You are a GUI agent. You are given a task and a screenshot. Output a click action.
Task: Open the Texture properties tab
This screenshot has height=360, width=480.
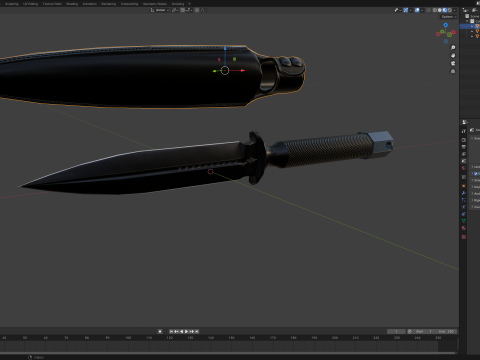[x=464, y=237]
